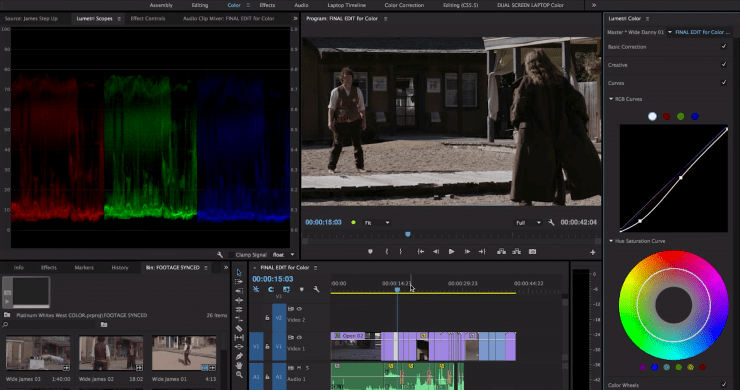The image size is (740, 390).
Task: Open Fit zoom level dropdown
Action: [x=377, y=222]
